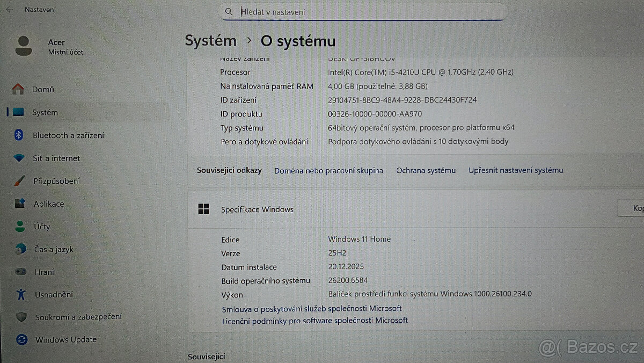Image resolution: width=644 pixels, height=363 pixels.
Task: Open Windows Update from the sidebar
Action: [x=66, y=339]
